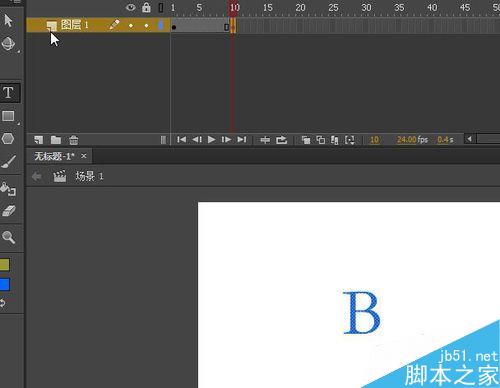The height and width of the screenshot is (388, 500).
Task: Select the Brush tool
Action: (x=8, y=162)
